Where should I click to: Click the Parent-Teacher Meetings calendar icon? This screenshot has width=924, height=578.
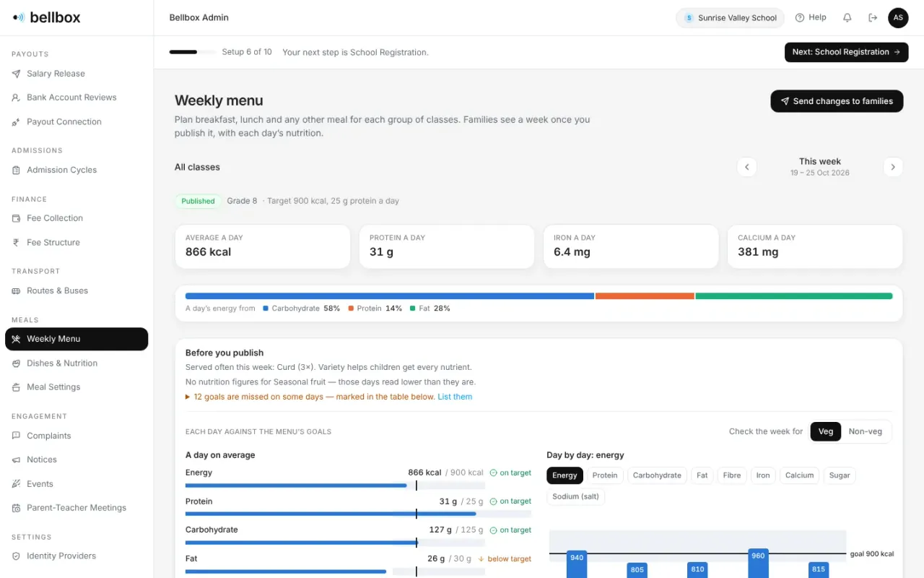[16, 508]
